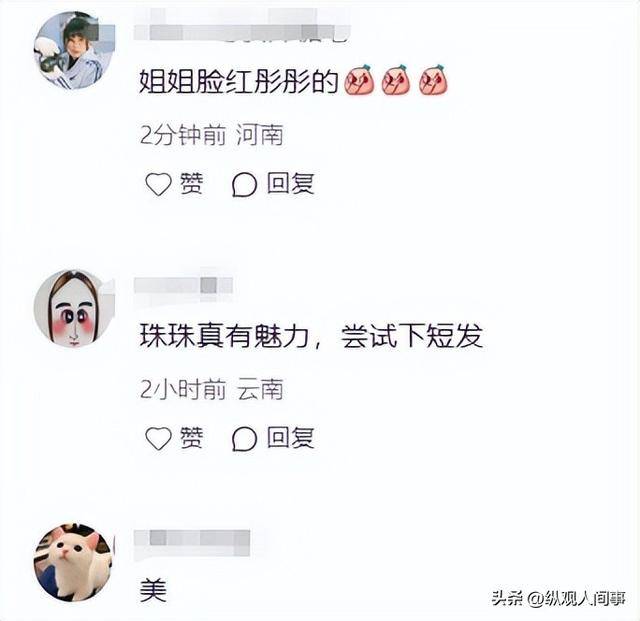Select the comment text 珠珠真有魅力，尝试下短发
This screenshot has width=640, height=621.
(311, 336)
